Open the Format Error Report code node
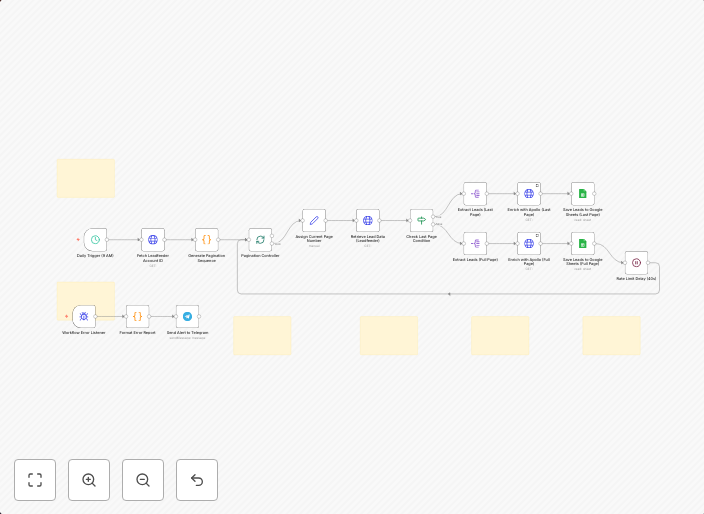704x514 pixels. 137,316
